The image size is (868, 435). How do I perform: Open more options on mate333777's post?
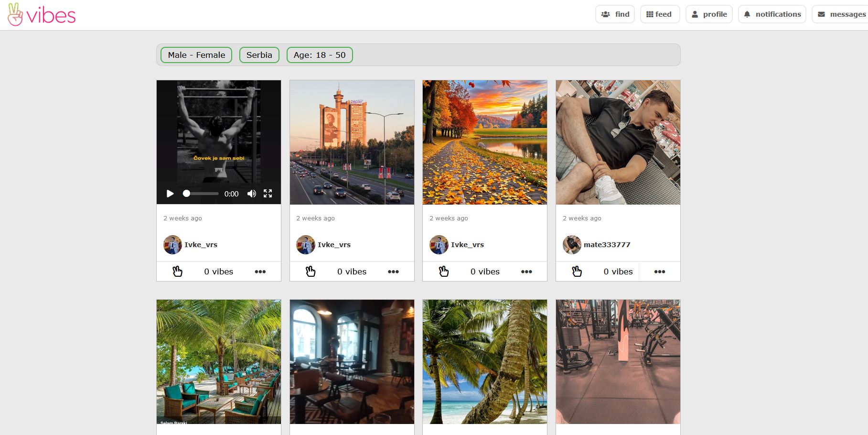[660, 272]
